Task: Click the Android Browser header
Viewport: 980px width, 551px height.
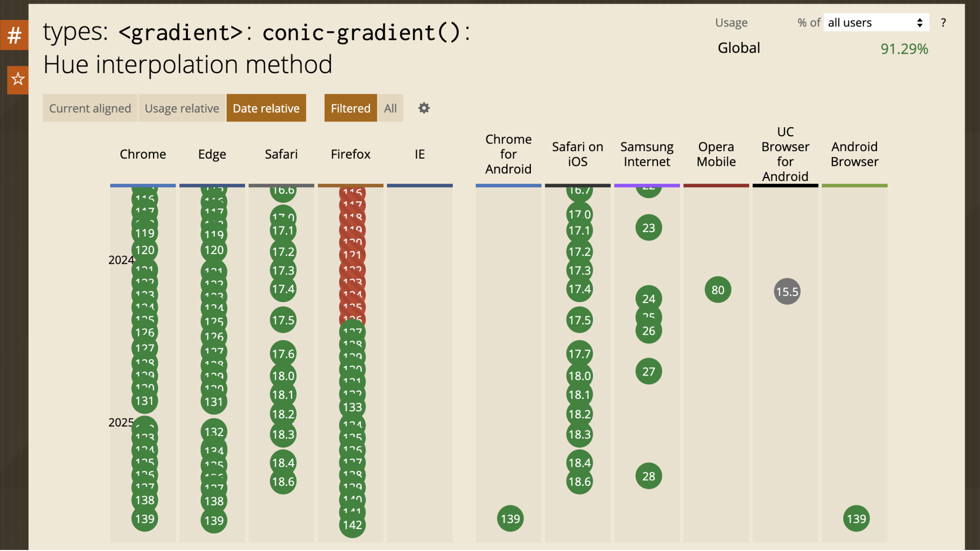Action: (x=854, y=154)
